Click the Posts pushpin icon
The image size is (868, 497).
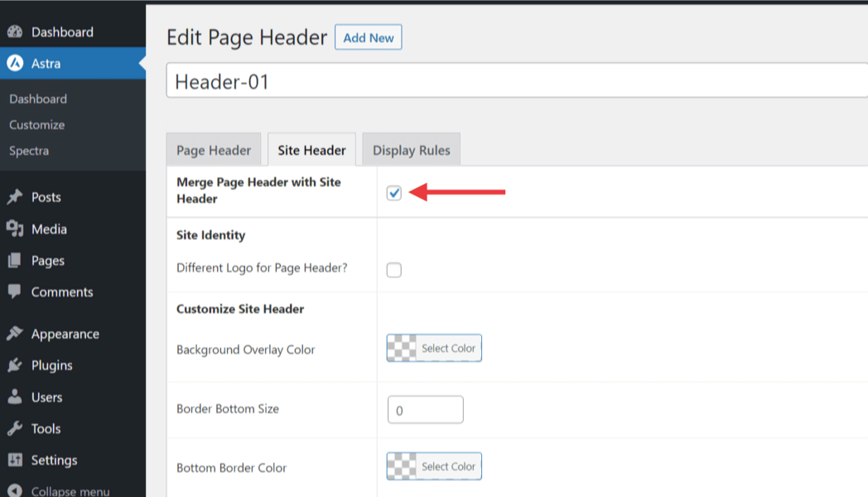tap(15, 197)
